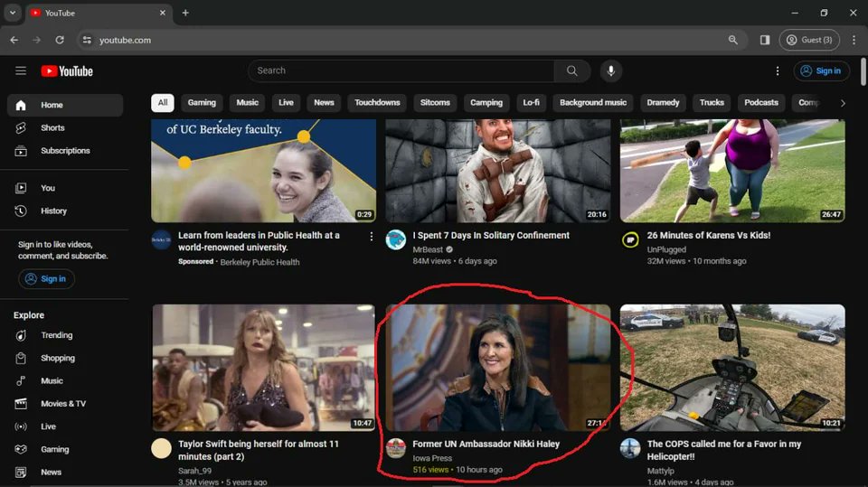Open 'Former UN Ambassador Nikki Haley' title
This screenshot has height=487, width=868.
tap(486, 444)
